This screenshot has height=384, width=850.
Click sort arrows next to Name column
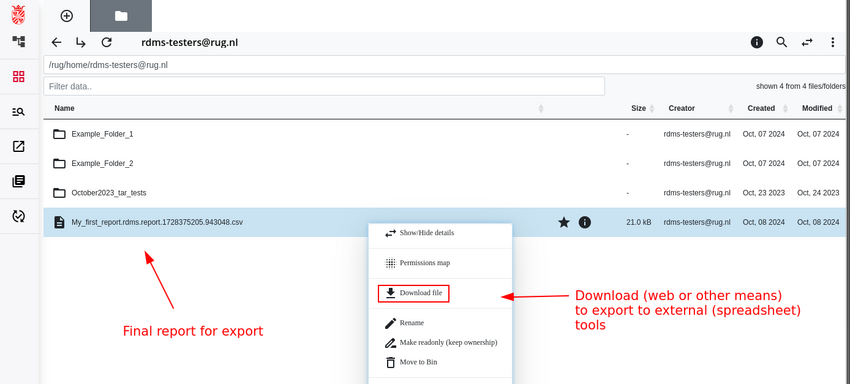click(540, 108)
